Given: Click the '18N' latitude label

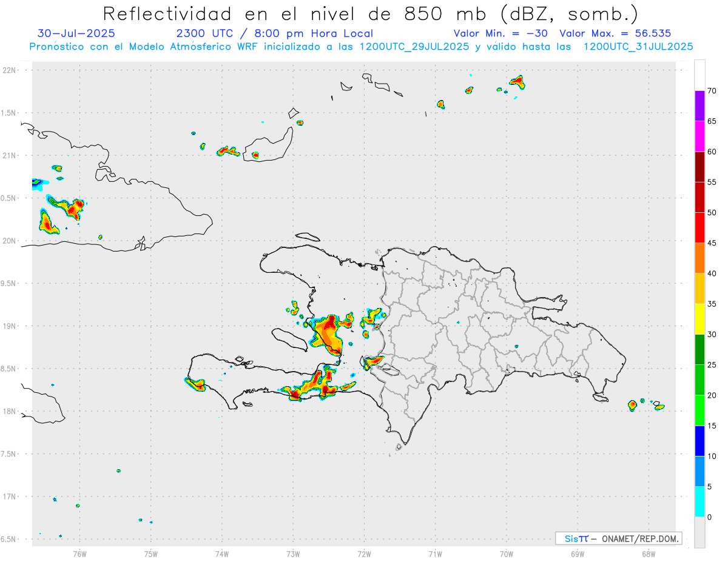Looking at the screenshot, I should [10, 411].
